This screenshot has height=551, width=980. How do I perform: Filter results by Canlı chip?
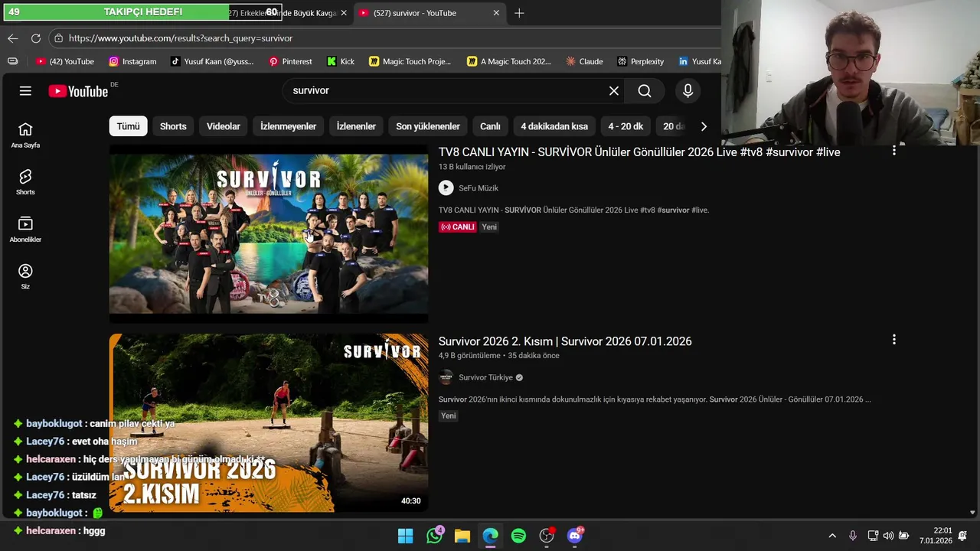point(490,126)
